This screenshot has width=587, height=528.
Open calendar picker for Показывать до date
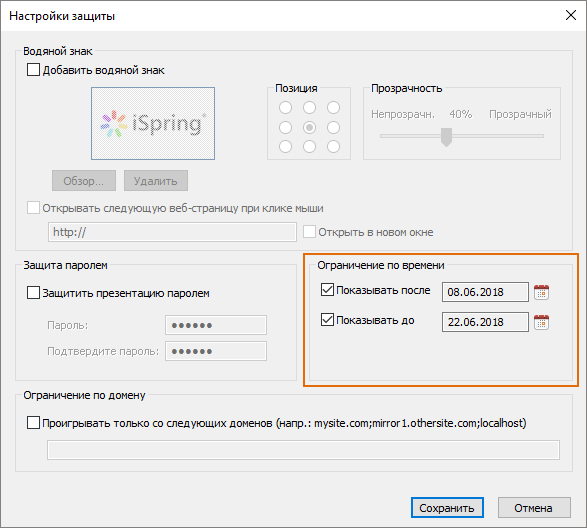point(541,322)
